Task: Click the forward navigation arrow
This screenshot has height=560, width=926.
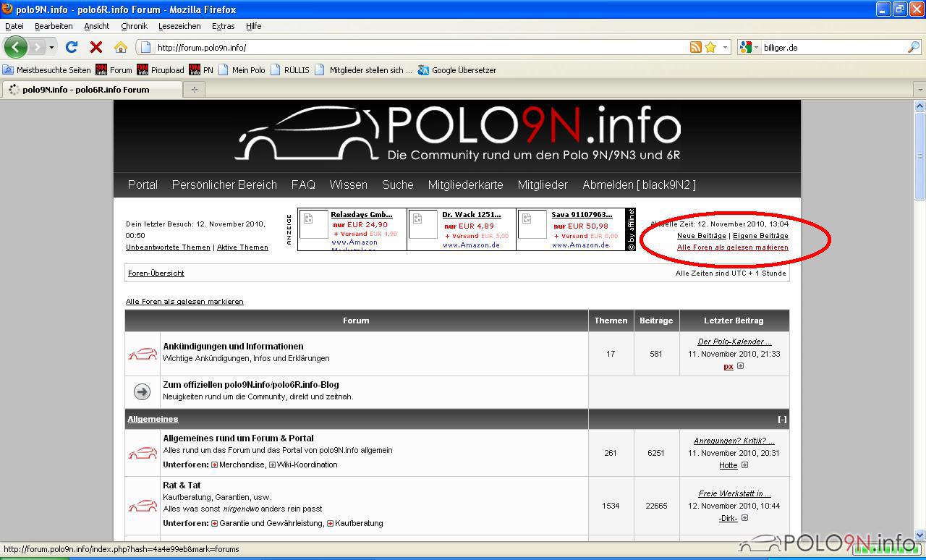Action: click(x=37, y=47)
